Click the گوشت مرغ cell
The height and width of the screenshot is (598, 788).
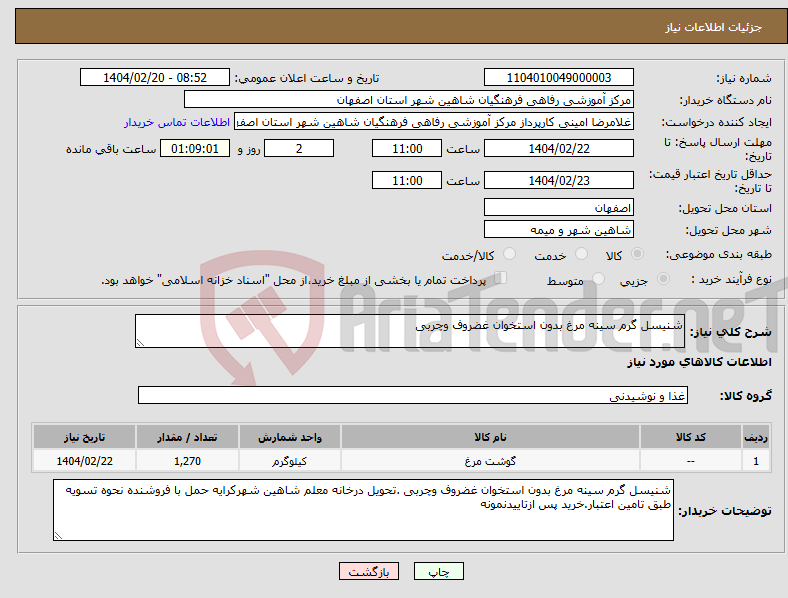pyautogui.click(x=490, y=461)
